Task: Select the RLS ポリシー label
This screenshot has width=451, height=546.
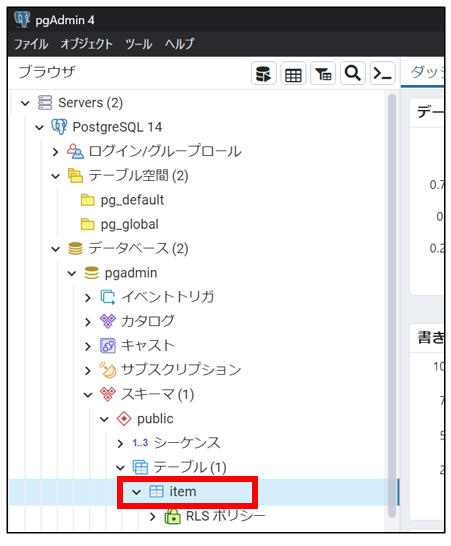Action: coord(225,516)
